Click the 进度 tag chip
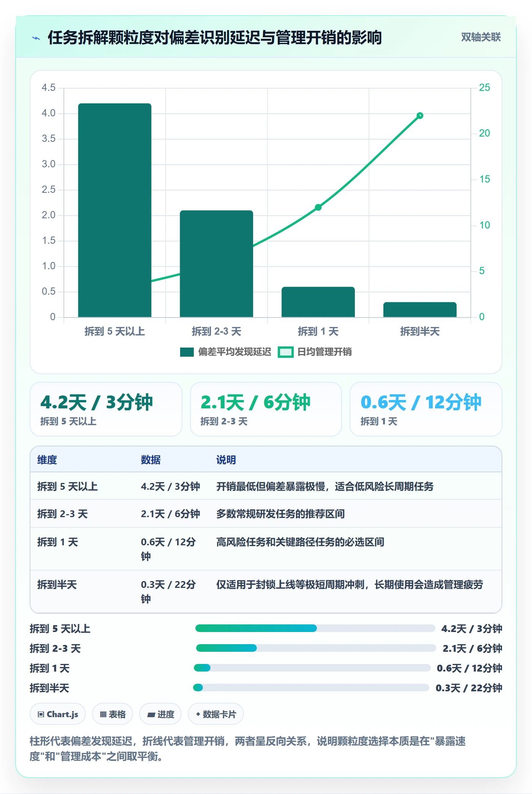This screenshot has height=794, width=532. 160,714
